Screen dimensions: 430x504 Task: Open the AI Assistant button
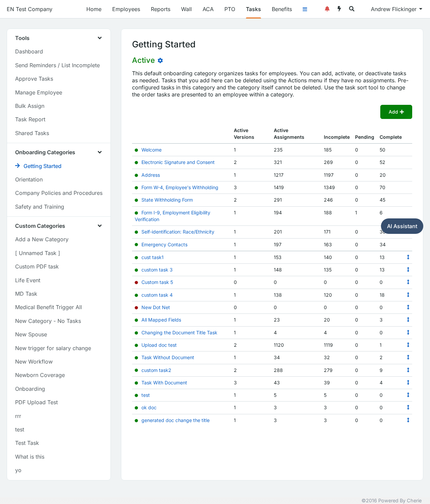click(x=402, y=226)
